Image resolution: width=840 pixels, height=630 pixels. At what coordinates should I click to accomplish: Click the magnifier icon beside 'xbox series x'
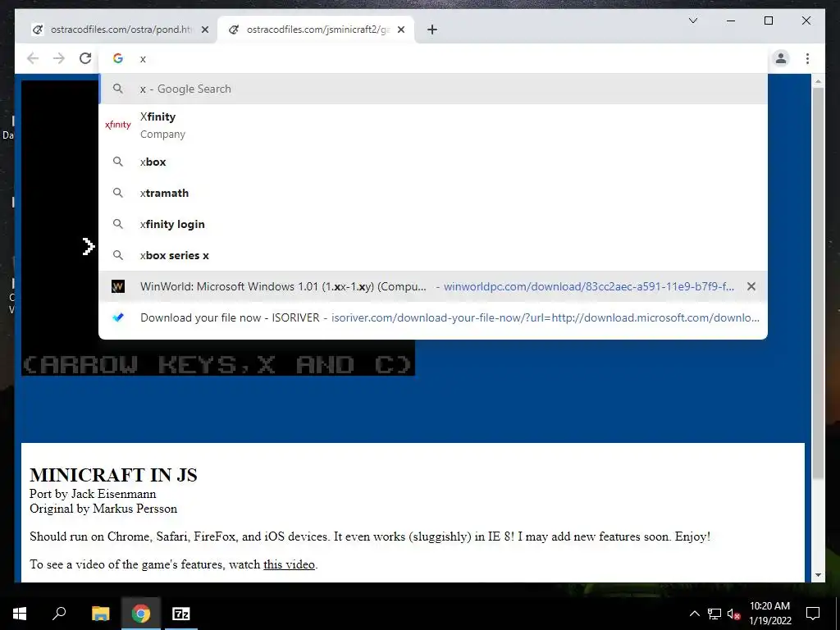[x=118, y=254]
